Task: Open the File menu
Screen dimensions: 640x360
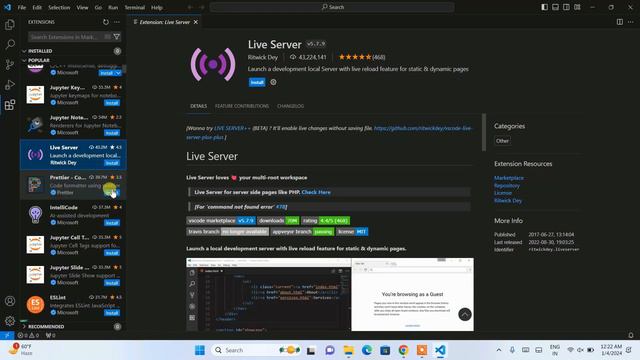Action: pos(22,7)
